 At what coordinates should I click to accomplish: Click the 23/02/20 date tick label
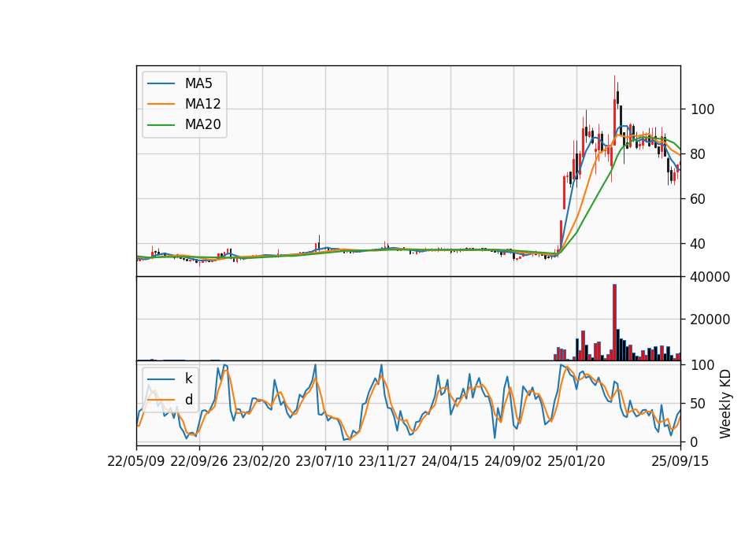pos(261,461)
